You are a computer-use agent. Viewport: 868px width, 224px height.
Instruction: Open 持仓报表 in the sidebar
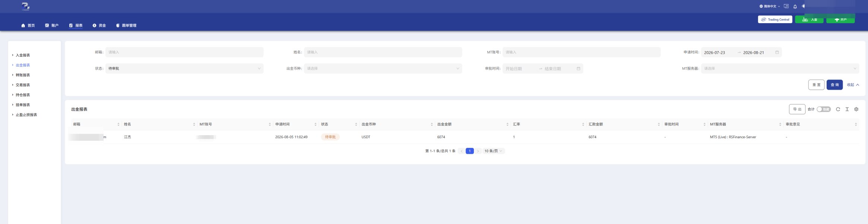[23, 95]
